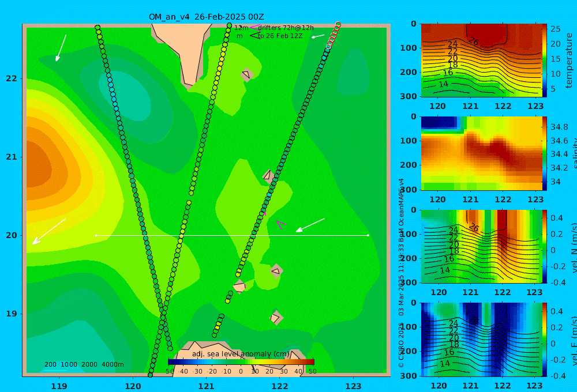Click the 'to 26 Feb 12Z' legend text

tap(280, 36)
